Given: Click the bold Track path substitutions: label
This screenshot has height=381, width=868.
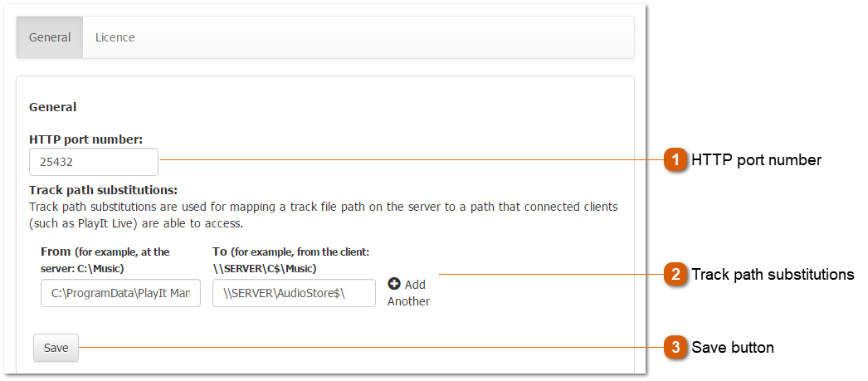Looking at the screenshot, I should [103, 190].
